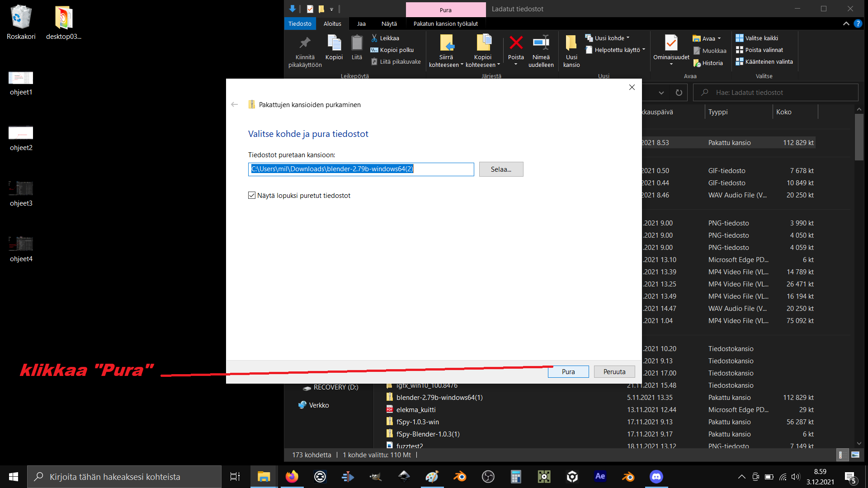Click the Valitse kaikki icon
The width and height of the screenshot is (868, 488).
click(x=740, y=38)
